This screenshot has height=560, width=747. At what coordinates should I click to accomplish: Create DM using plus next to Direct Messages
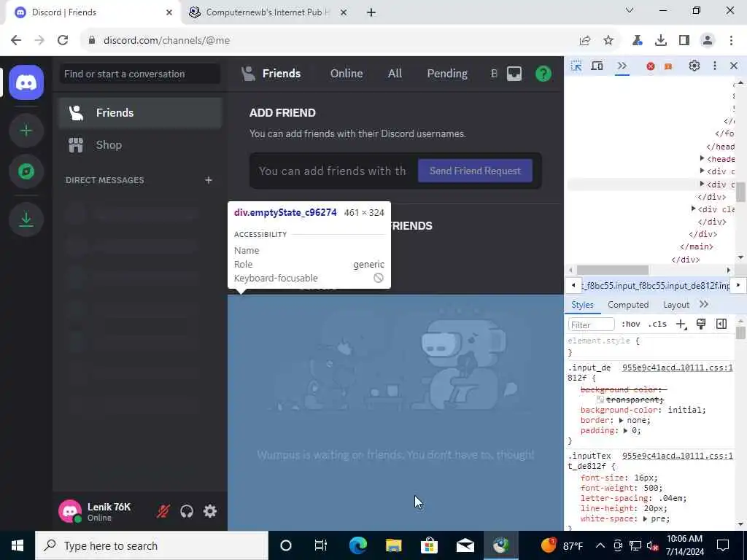coord(208,180)
